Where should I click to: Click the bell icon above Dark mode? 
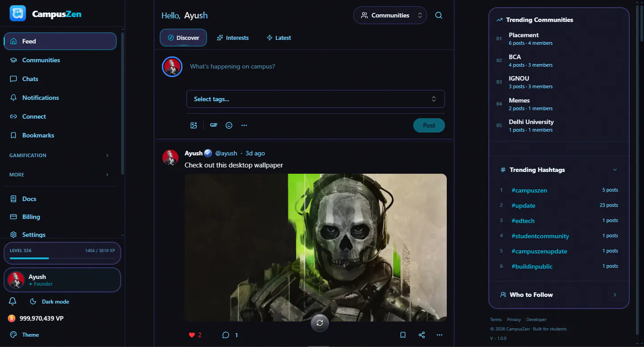coord(13,301)
